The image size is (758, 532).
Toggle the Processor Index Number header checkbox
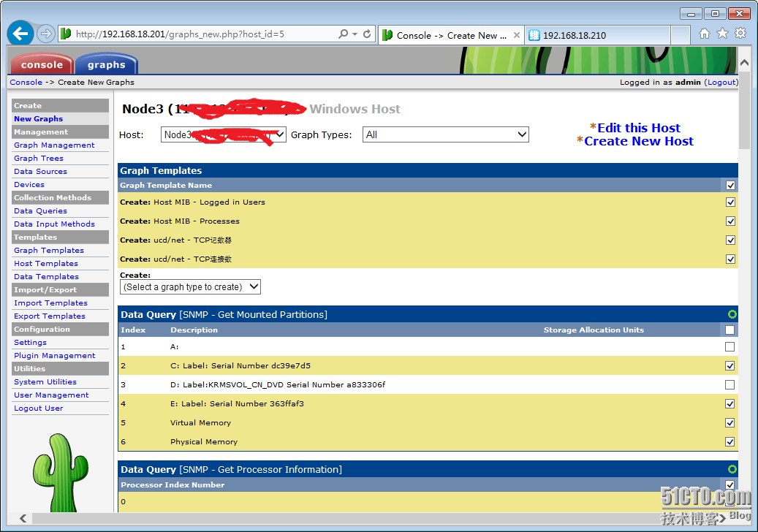[730, 484]
